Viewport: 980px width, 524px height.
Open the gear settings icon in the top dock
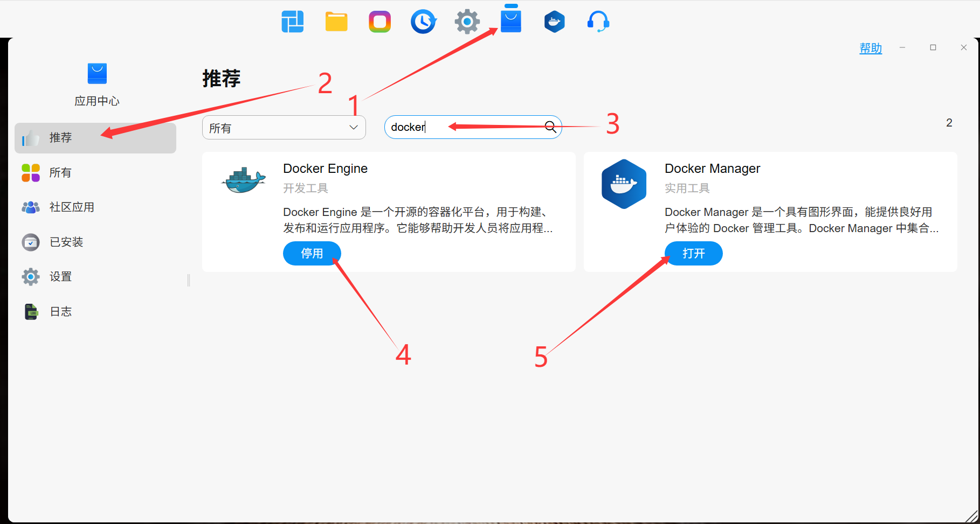point(467,22)
